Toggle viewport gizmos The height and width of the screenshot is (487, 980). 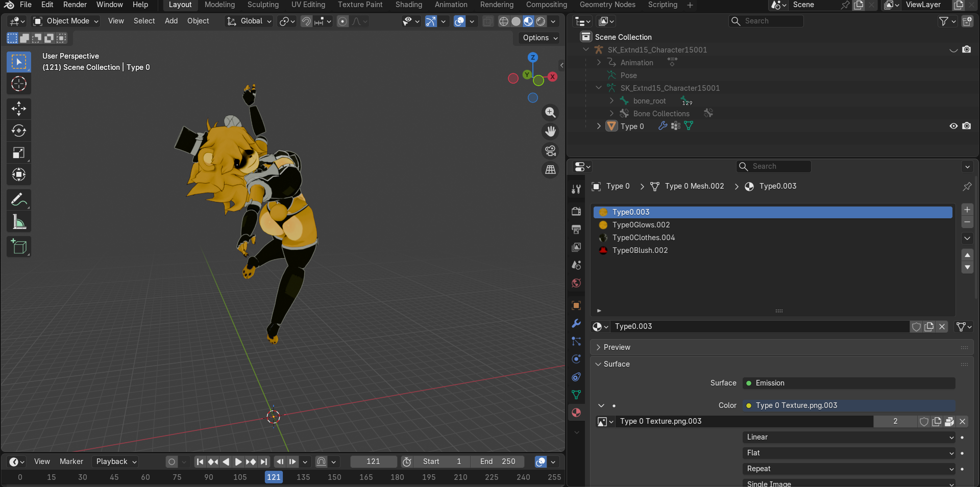pos(431,21)
